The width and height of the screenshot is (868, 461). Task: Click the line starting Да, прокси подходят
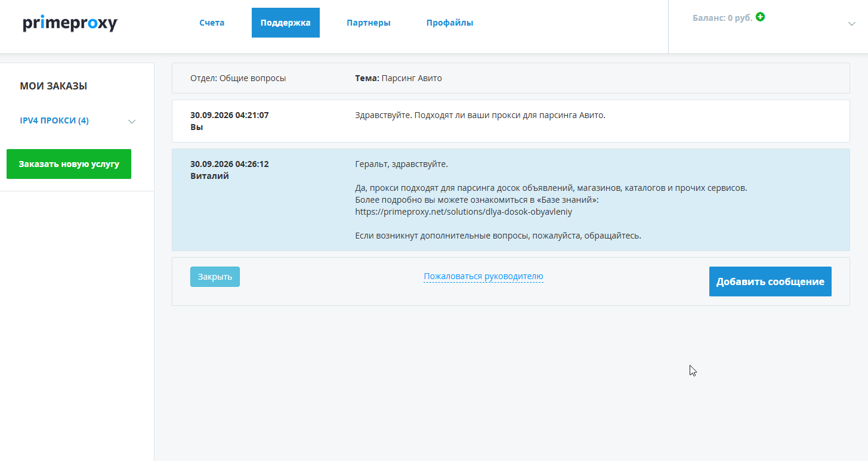pyautogui.click(x=551, y=188)
